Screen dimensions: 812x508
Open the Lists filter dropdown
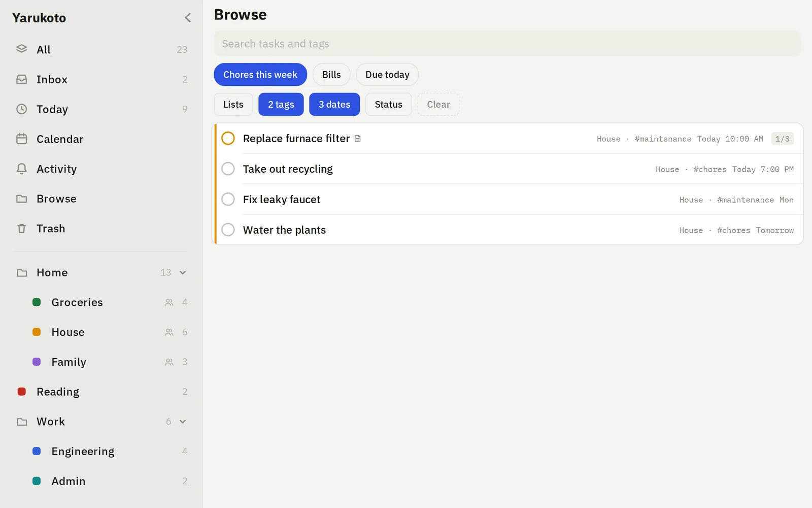point(233,104)
